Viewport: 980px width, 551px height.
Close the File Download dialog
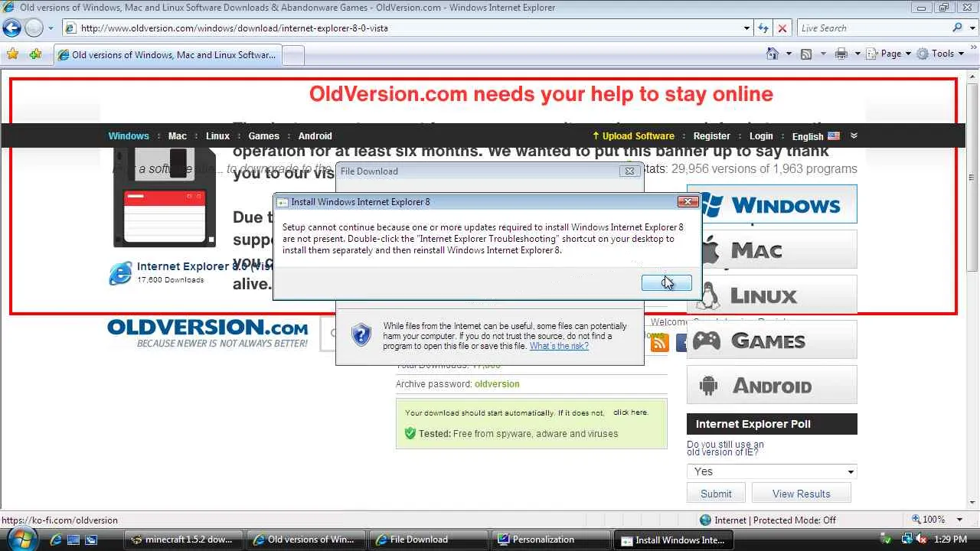[x=629, y=171]
